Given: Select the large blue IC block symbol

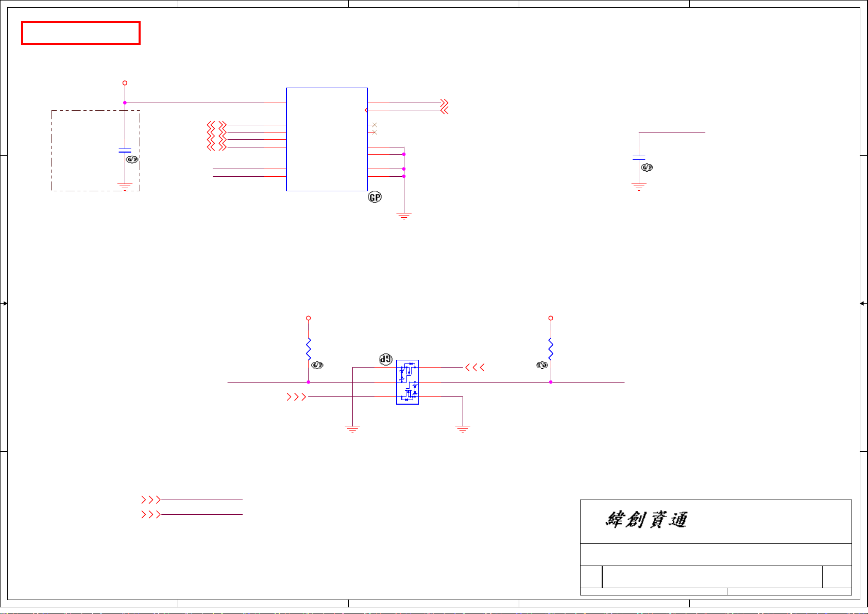Looking at the screenshot, I should coord(327,139).
